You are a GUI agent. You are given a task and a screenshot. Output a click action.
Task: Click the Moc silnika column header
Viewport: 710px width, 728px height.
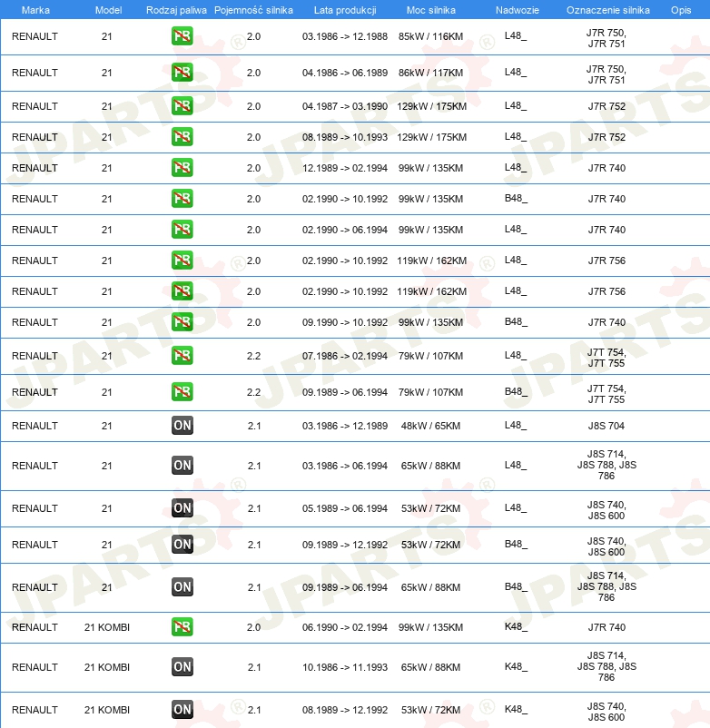(431, 10)
